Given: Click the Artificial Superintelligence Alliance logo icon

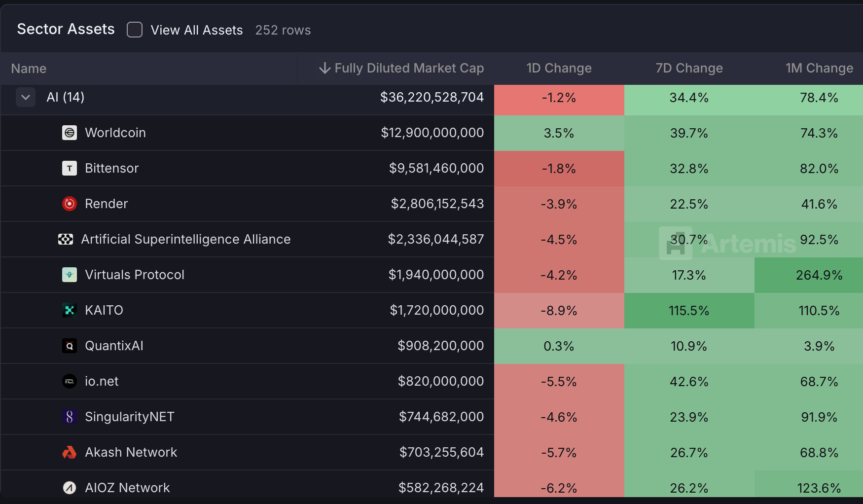Looking at the screenshot, I should pos(66,239).
